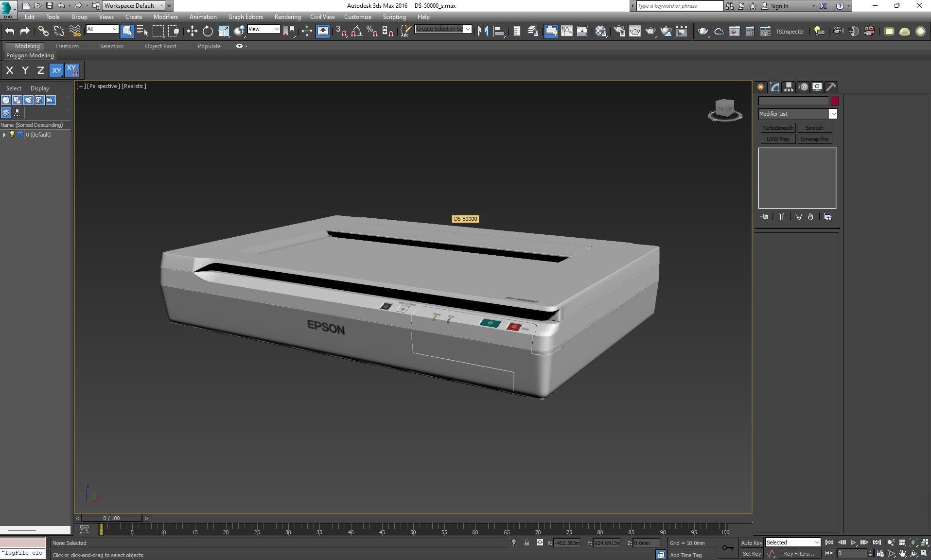Image resolution: width=931 pixels, height=560 pixels.
Task: Click the ViewCube in the viewport
Action: pos(725,109)
